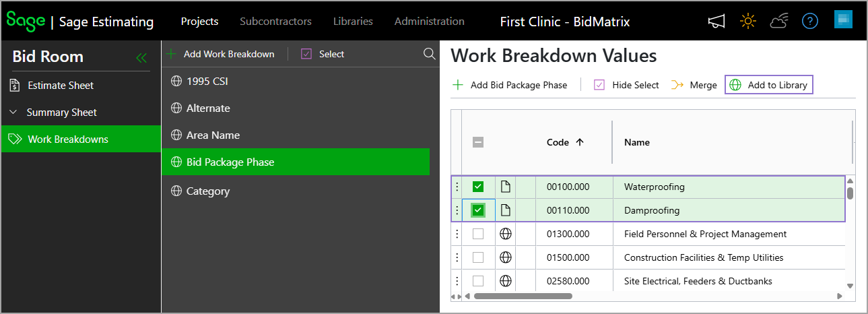Viewport: 868px width, 314px height.
Task: Click code cell 00110.000
Action: tap(574, 210)
